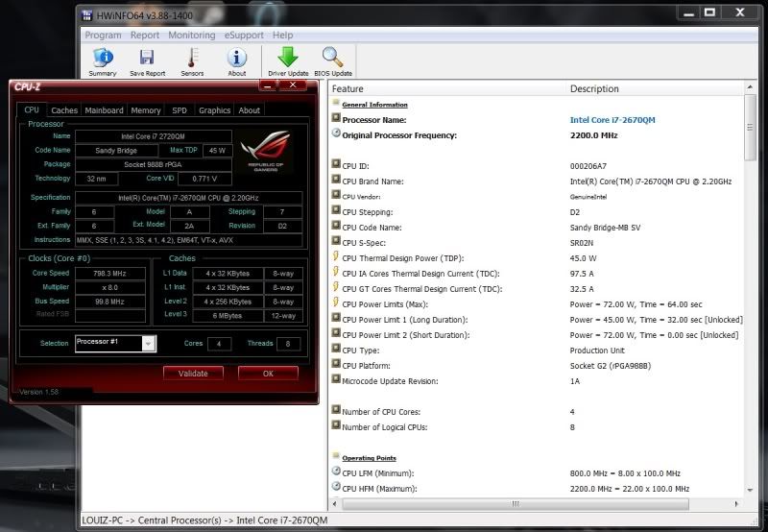Image resolution: width=768 pixels, height=532 pixels.
Task: Open the Sensors thermometer icon
Action: click(x=192, y=60)
